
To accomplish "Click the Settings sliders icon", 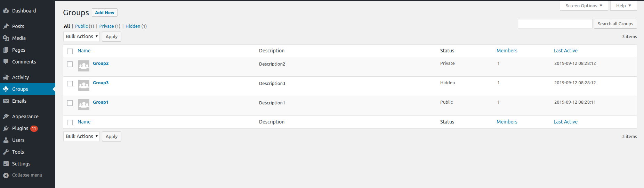I will tap(6, 164).
